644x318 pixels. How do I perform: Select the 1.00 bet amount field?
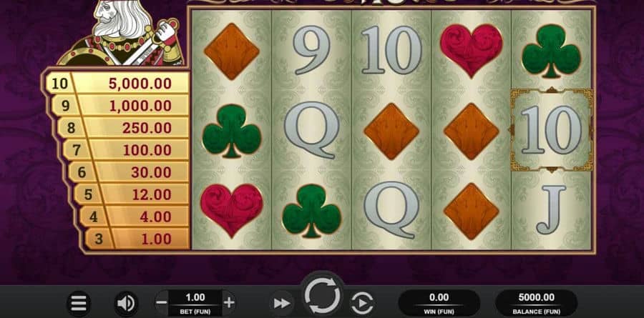(x=195, y=303)
